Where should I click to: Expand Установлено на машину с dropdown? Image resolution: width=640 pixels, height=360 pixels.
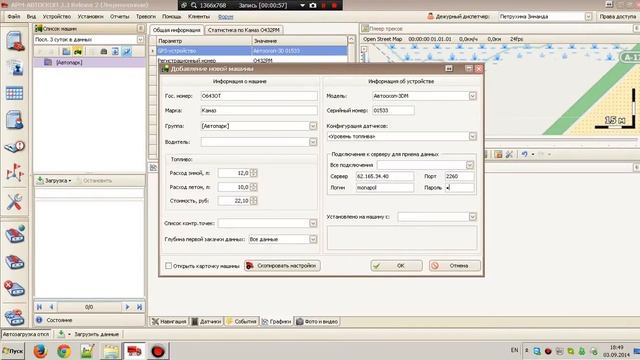tap(472, 217)
